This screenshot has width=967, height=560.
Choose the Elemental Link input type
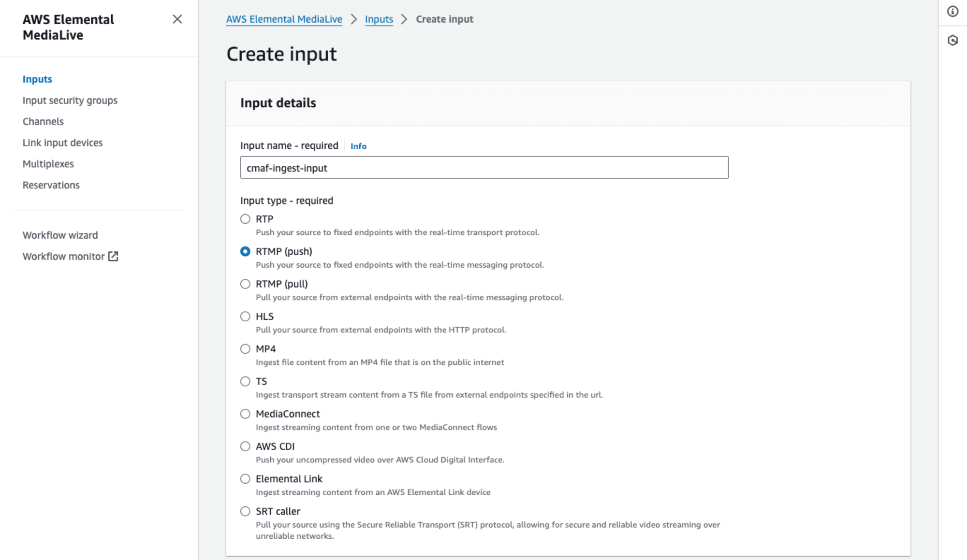245,479
